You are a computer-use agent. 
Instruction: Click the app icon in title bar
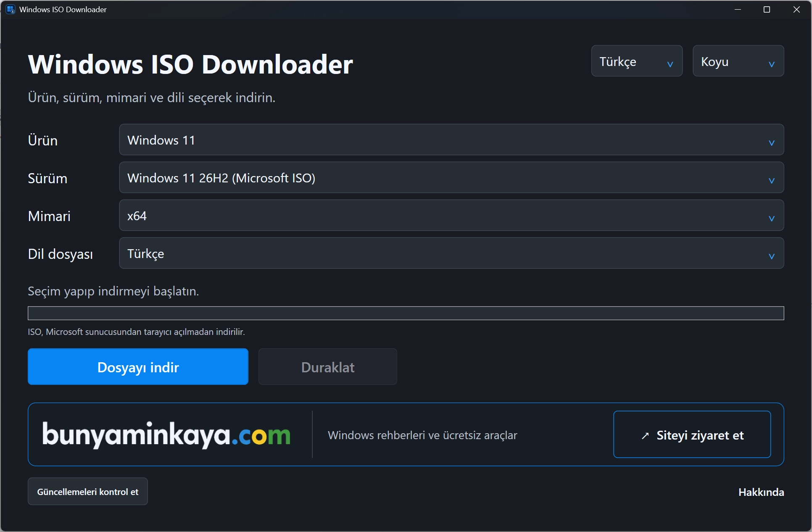tap(11, 9)
